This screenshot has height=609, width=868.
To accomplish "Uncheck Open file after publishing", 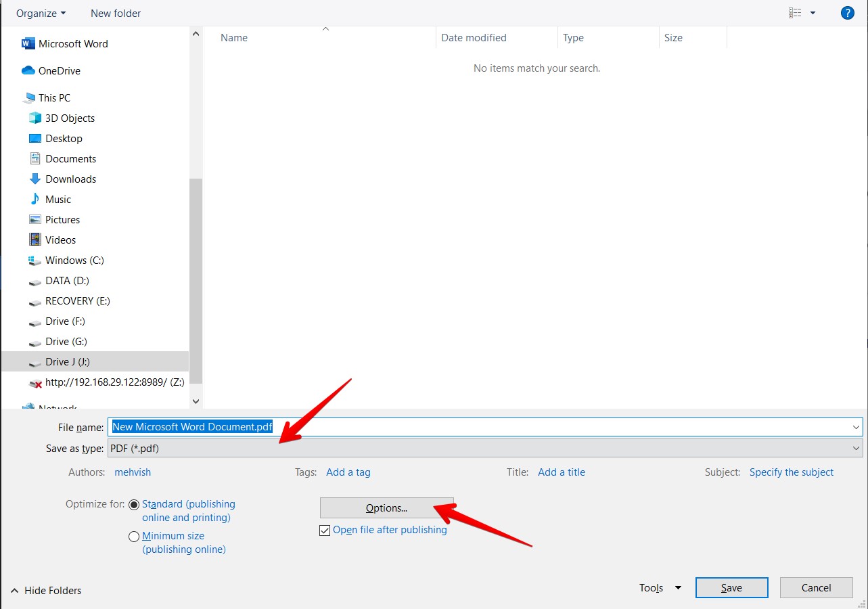I will (x=325, y=531).
